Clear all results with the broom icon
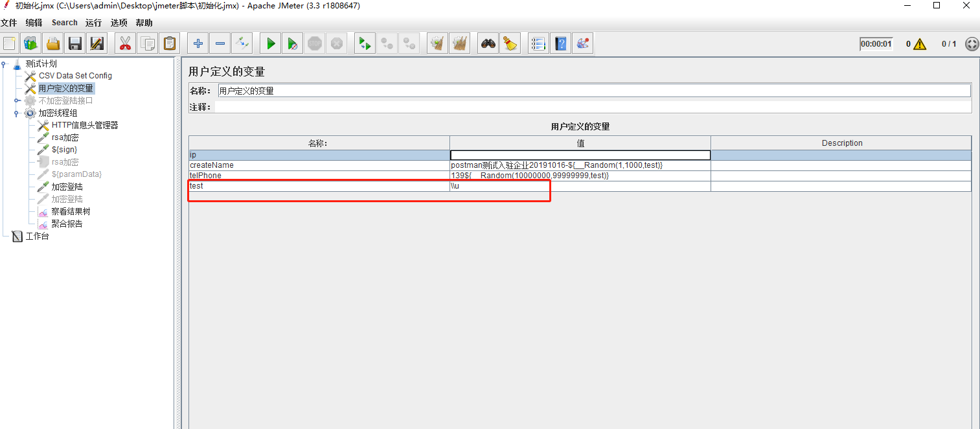Image resolution: width=980 pixels, height=429 pixels. (460, 43)
